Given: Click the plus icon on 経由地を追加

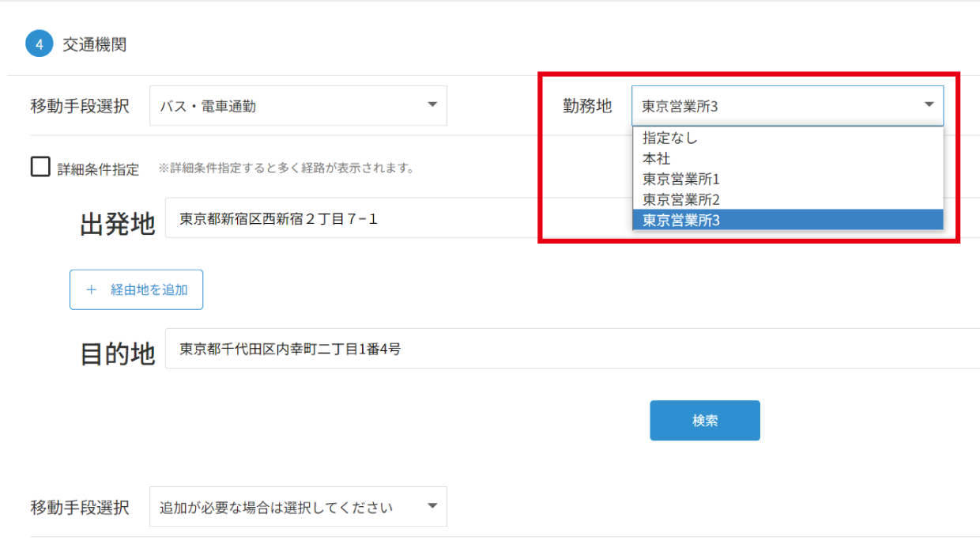Looking at the screenshot, I should pos(90,289).
